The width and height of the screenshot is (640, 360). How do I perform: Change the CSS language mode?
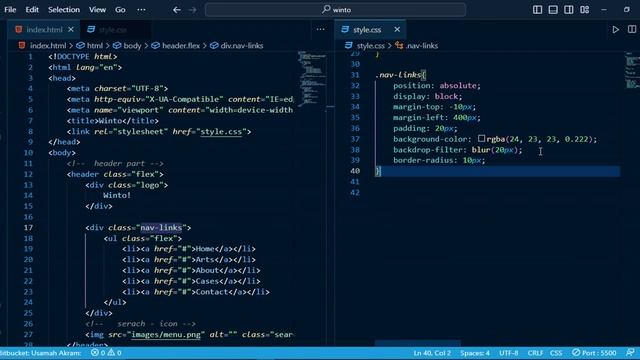[x=556, y=353]
